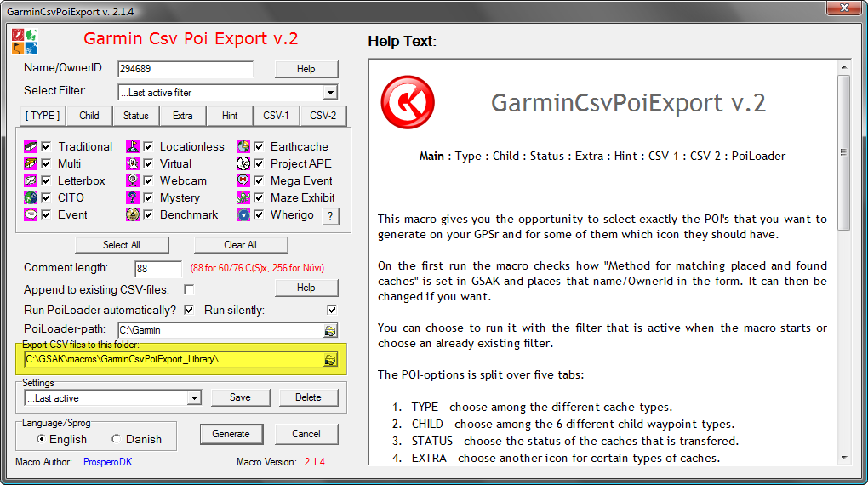This screenshot has height=485, width=868.
Task: Disable Run PoiLoader automatically
Action: pos(189,310)
